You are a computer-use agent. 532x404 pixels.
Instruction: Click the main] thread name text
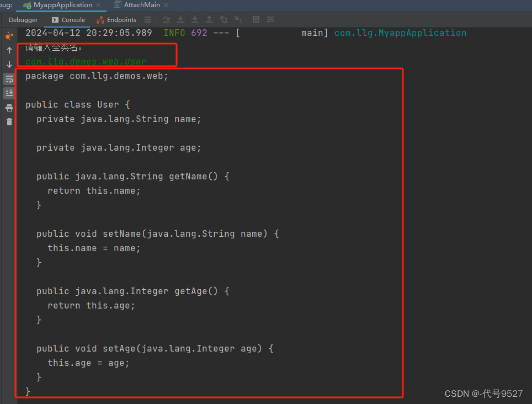pos(315,33)
